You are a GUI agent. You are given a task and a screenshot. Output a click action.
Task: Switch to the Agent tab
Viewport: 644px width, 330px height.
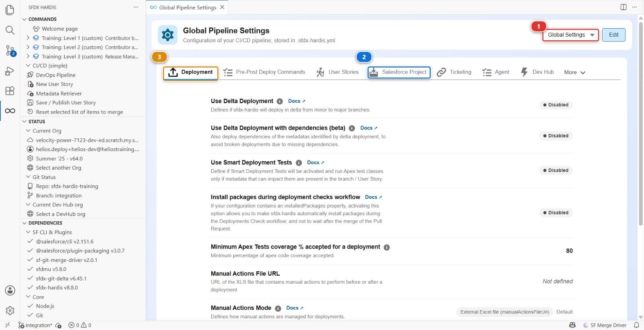coord(496,73)
